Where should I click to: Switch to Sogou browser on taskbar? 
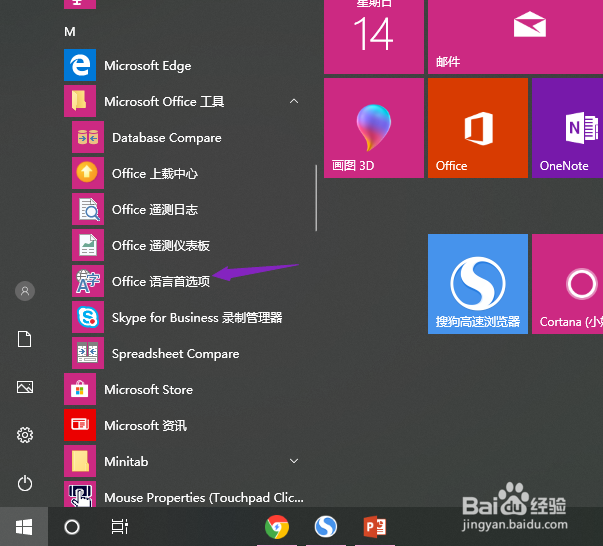coord(326,527)
